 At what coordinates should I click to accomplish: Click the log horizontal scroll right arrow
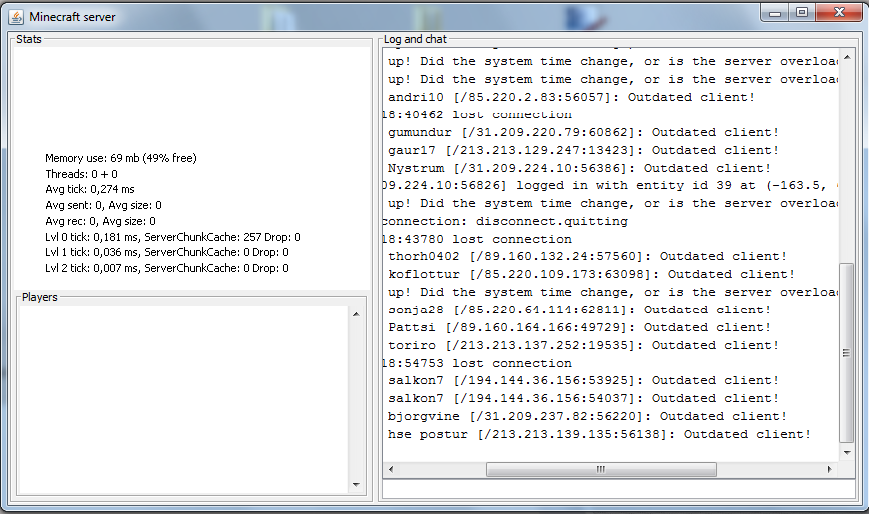click(x=830, y=469)
